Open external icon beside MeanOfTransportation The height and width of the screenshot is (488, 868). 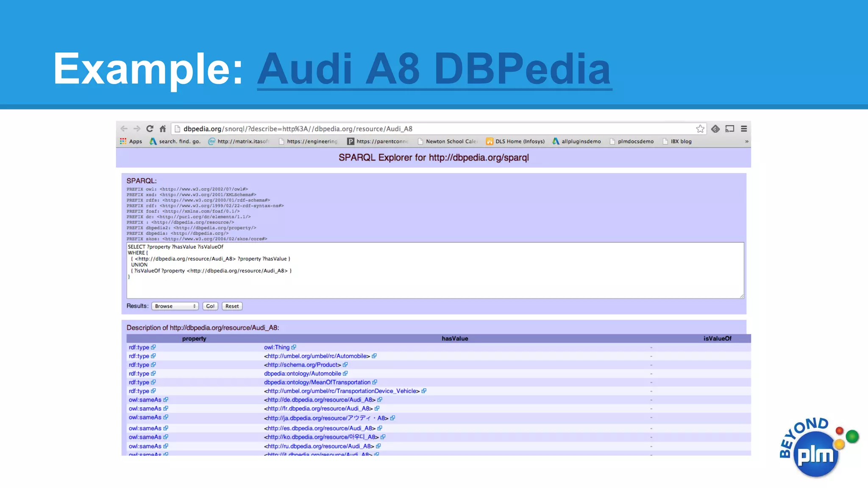pyautogui.click(x=375, y=383)
